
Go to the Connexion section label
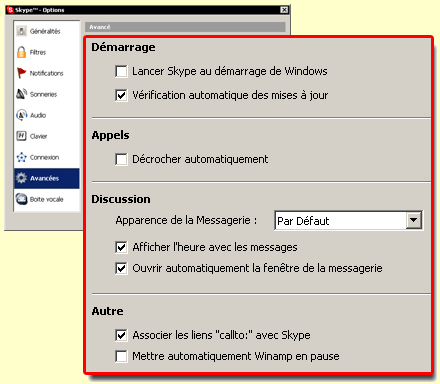(x=44, y=157)
